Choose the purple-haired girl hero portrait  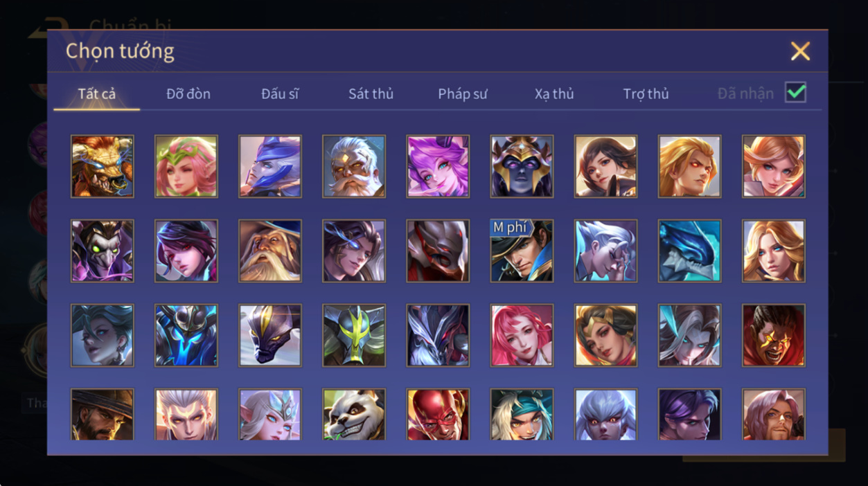438,167
